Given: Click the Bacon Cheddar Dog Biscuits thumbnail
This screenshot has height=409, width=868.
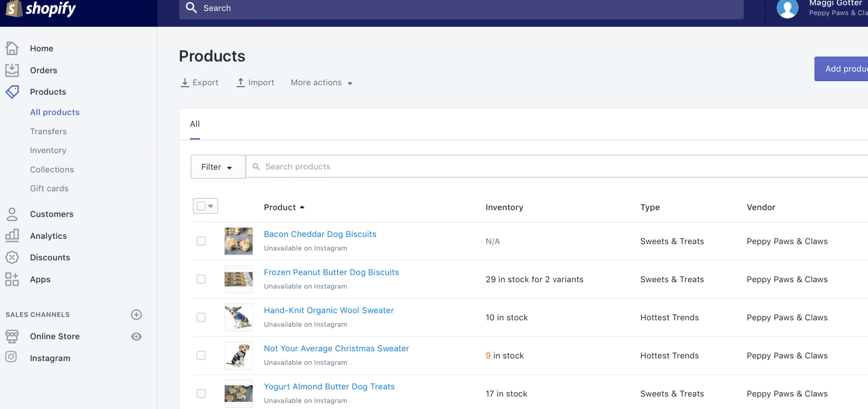Looking at the screenshot, I should 239,241.
